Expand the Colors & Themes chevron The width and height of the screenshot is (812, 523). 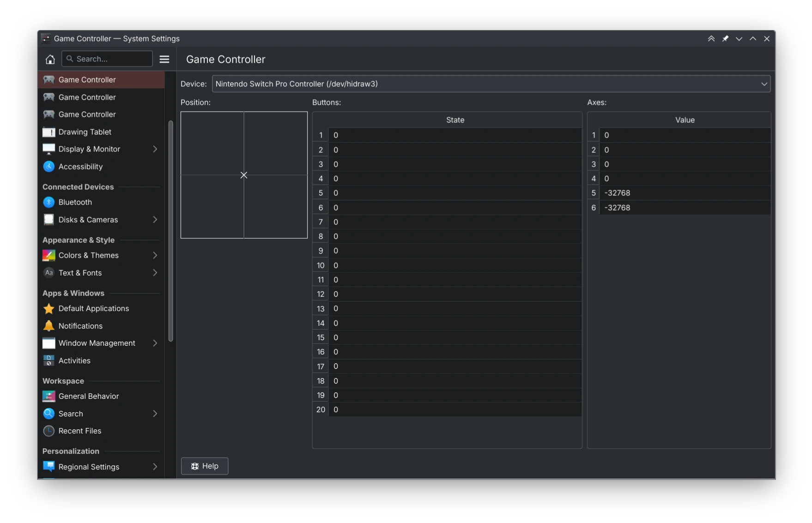click(x=155, y=255)
